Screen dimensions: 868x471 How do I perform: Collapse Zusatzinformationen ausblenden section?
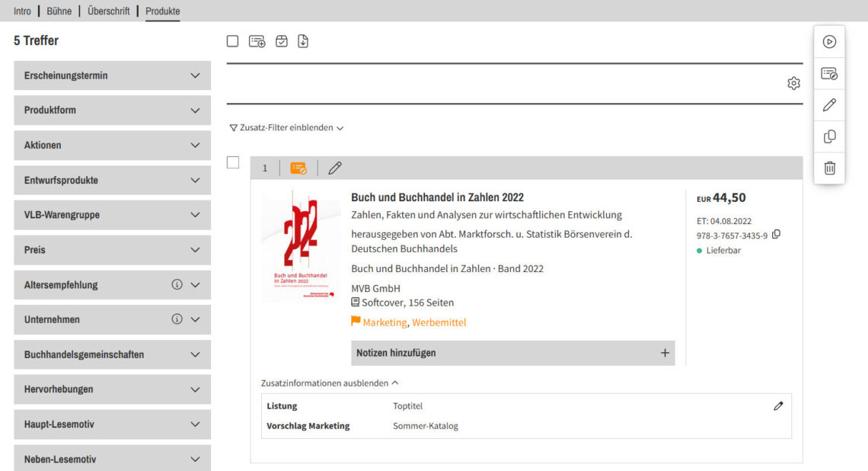pyautogui.click(x=329, y=383)
